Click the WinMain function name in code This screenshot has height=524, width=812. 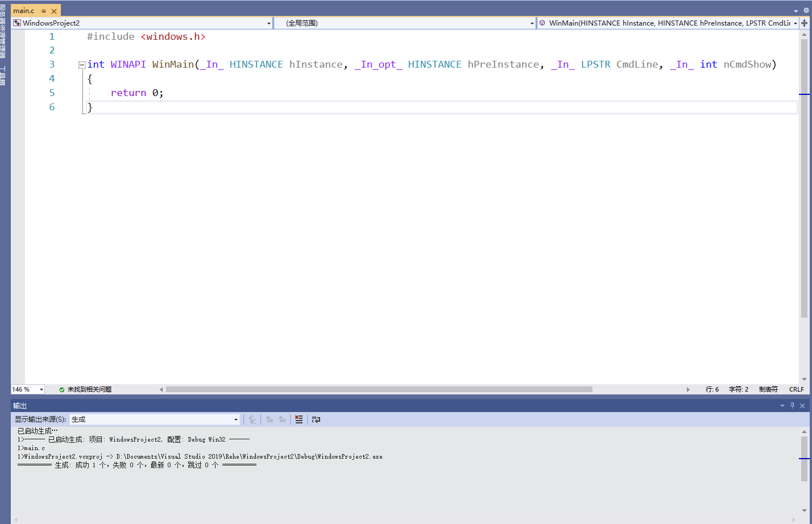pyautogui.click(x=173, y=64)
